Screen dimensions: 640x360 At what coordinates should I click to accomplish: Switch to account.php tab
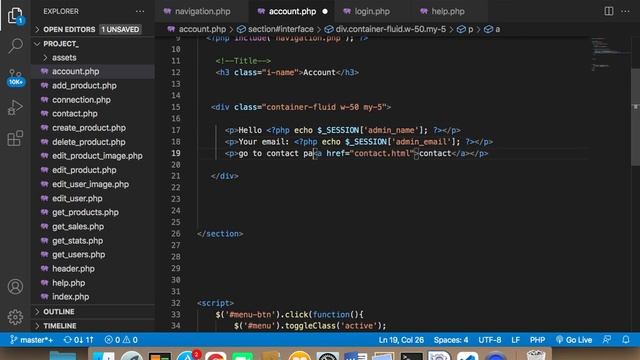[292, 11]
